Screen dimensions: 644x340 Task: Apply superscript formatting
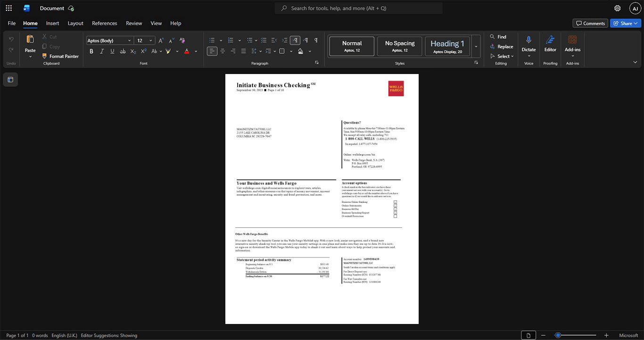(x=143, y=51)
